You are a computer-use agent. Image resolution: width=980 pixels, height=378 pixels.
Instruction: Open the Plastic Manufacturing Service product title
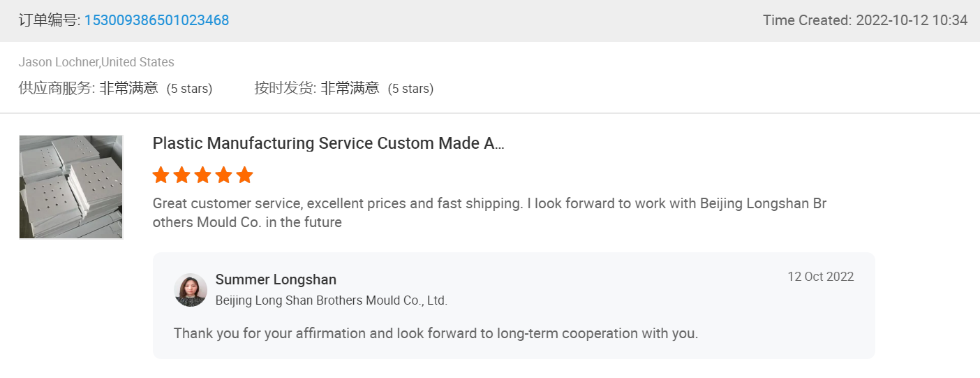click(328, 143)
